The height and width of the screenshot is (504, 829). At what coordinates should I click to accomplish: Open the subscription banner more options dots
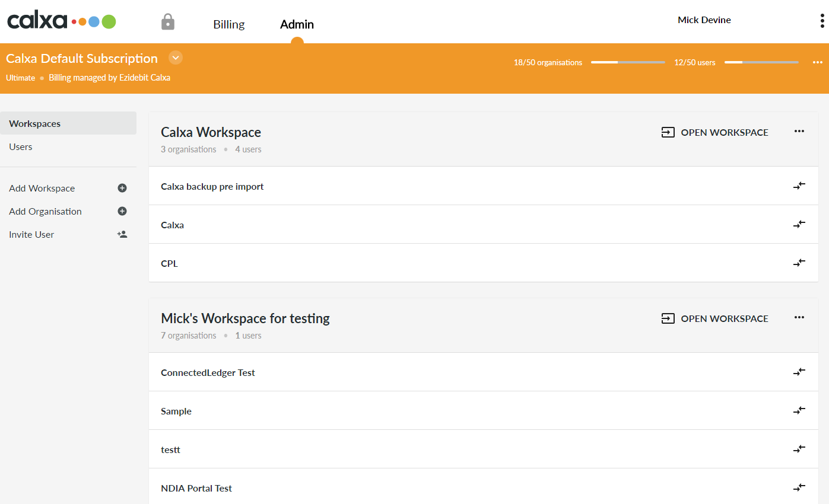[818, 62]
